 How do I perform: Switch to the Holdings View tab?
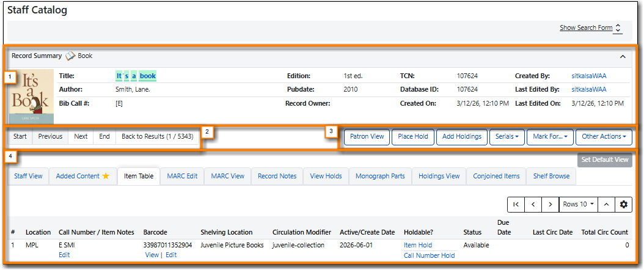click(x=439, y=176)
